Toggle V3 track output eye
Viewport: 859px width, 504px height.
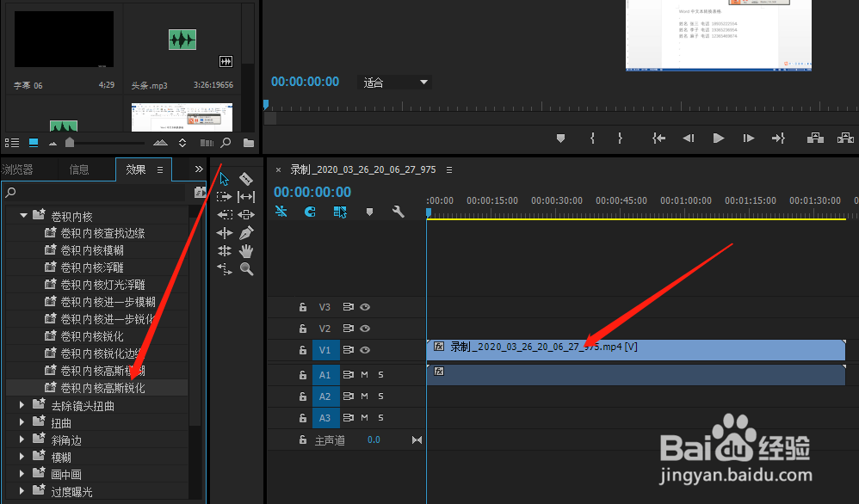tap(365, 307)
